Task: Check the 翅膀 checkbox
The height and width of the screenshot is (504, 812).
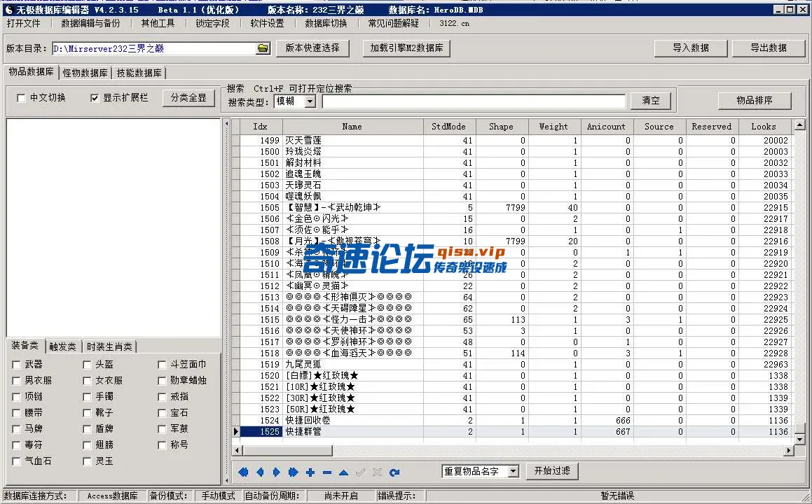Action: click(x=87, y=445)
